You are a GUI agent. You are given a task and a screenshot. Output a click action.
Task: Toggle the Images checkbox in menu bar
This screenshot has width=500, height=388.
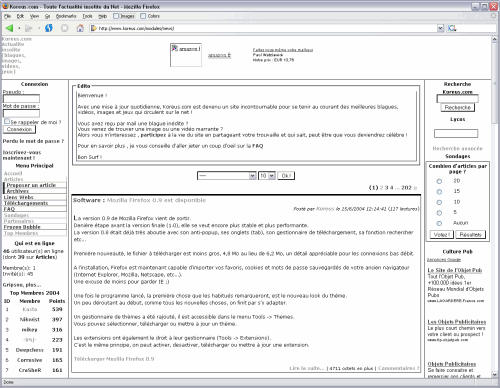click(116, 16)
